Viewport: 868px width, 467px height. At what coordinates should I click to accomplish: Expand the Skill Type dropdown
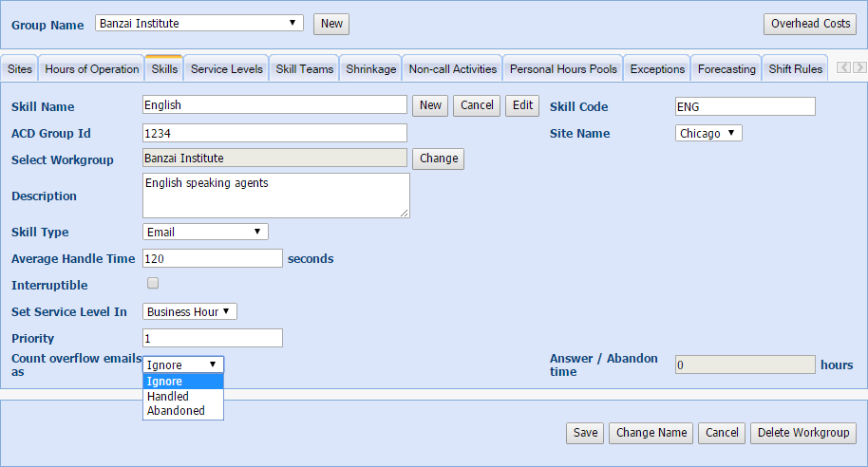[x=205, y=232]
